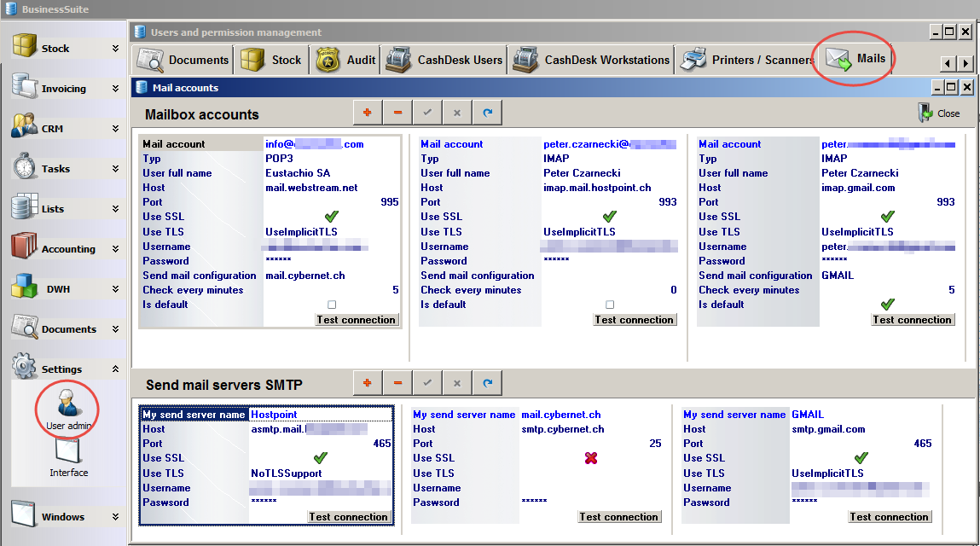The height and width of the screenshot is (546, 980).
Task: Remove SMTP server using minus button
Action: click(x=397, y=383)
